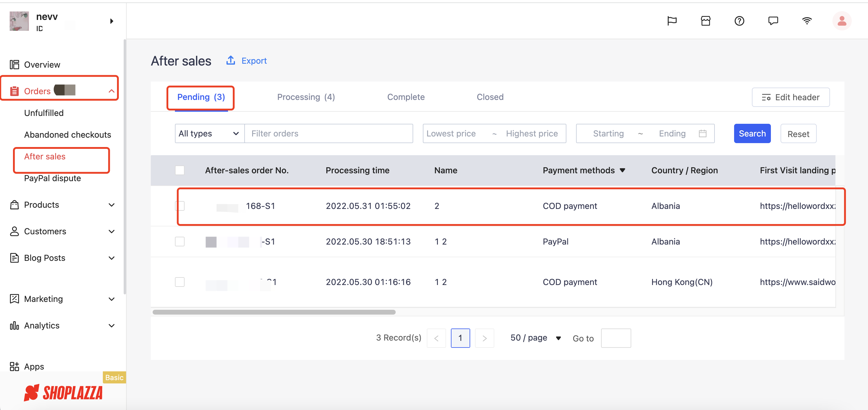Collapse the Orders menu chevron
Screen dimensions: 868x410
112,91
